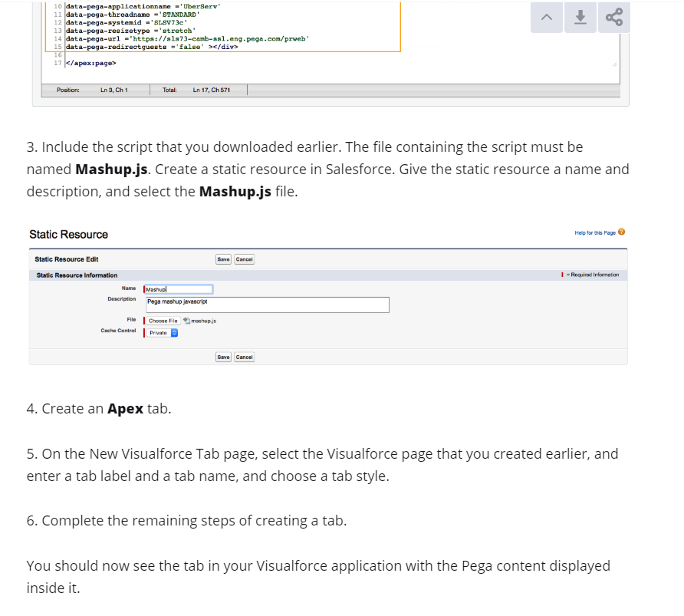684x616 pixels.
Task: Click the orange help question mark icon
Action: coord(622,232)
